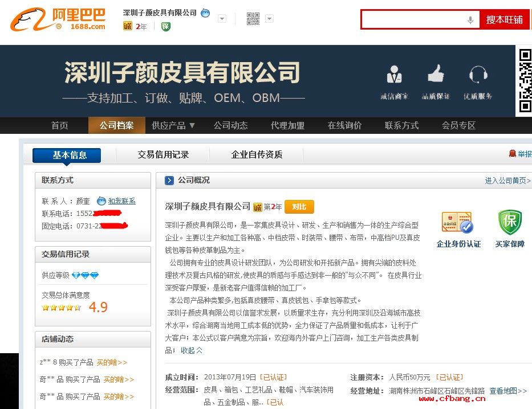The width and height of the screenshot is (532, 409).
Task: Click 已认证 next to 成立时间
Action: 274,377
